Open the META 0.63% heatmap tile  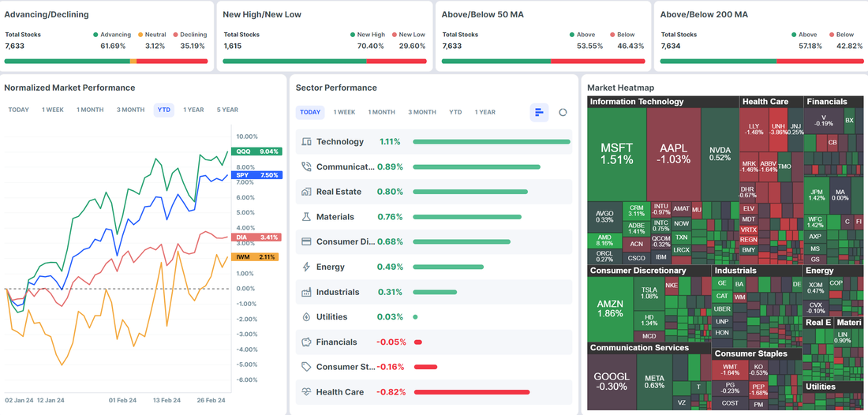(x=654, y=381)
